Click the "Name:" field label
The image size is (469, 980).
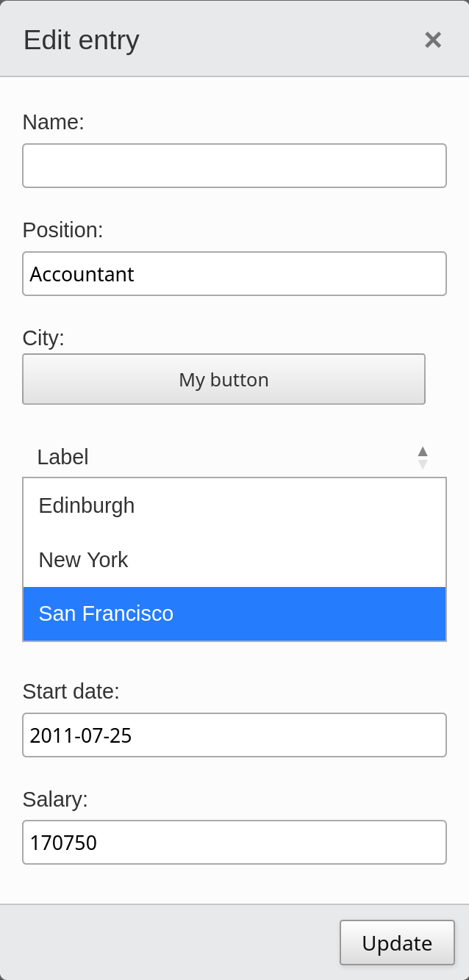point(54,122)
